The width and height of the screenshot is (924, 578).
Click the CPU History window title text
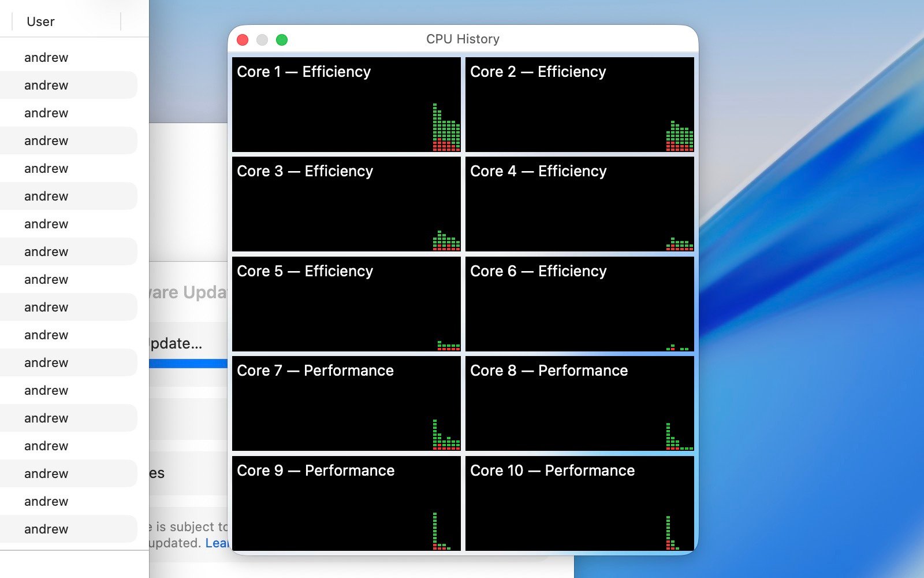463,39
